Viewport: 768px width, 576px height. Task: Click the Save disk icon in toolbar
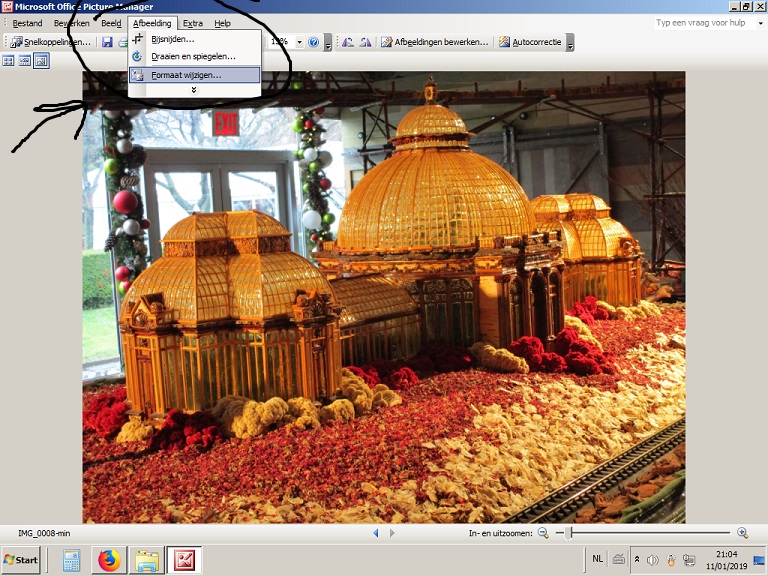[107, 42]
